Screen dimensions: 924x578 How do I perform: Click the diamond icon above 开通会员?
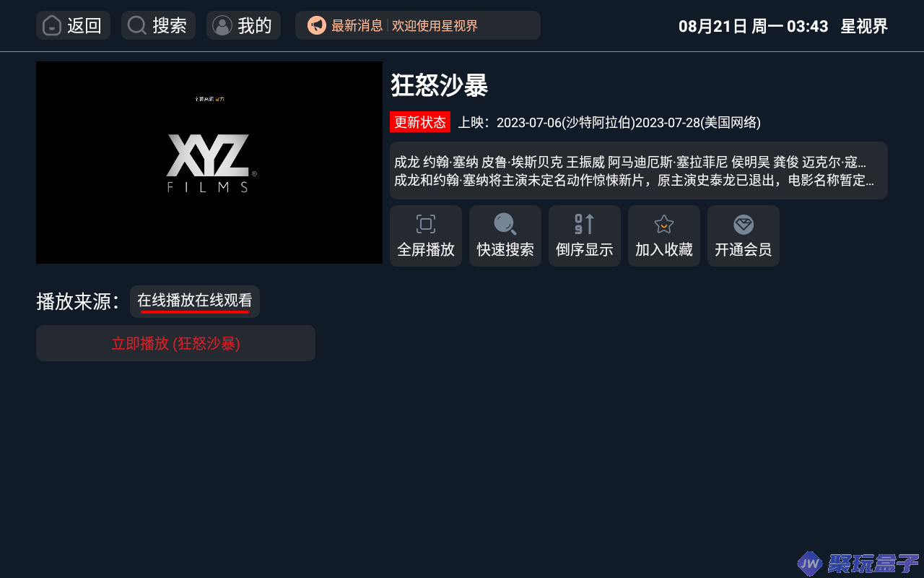pyautogui.click(x=744, y=224)
